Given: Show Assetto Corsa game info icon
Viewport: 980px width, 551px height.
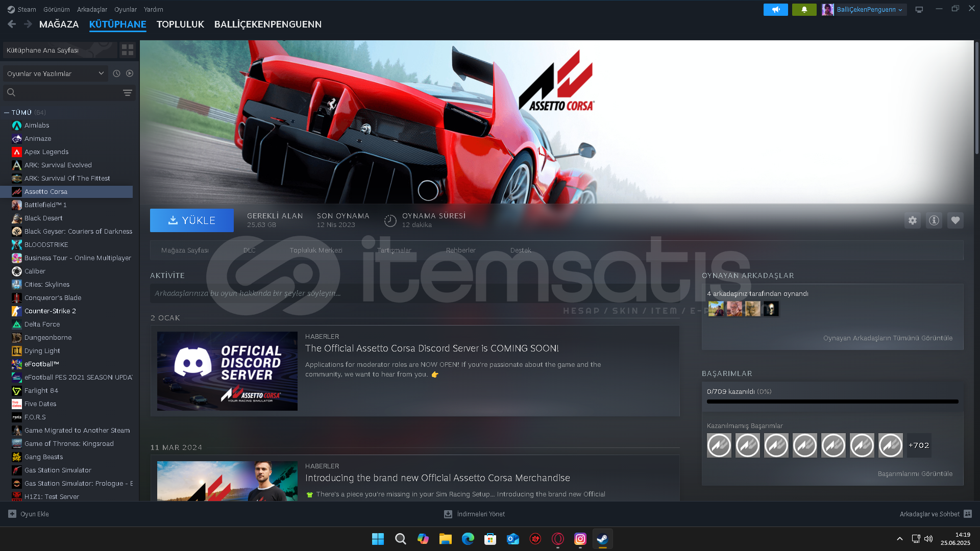Looking at the screenshot, I should click(x=934, y=220).
